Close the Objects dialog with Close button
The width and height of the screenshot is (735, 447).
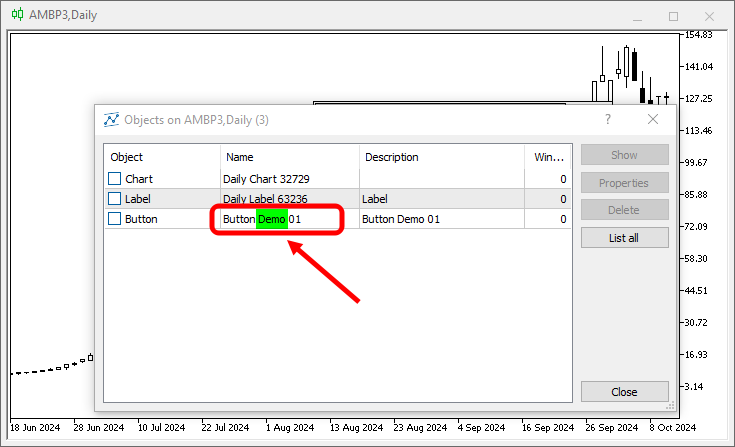[624, 392]
